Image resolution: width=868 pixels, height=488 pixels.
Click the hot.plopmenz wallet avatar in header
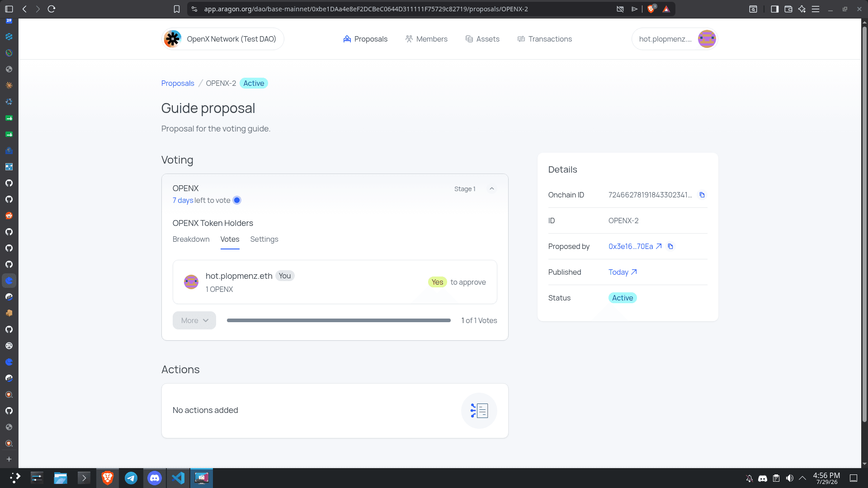[x=707, y=39]
